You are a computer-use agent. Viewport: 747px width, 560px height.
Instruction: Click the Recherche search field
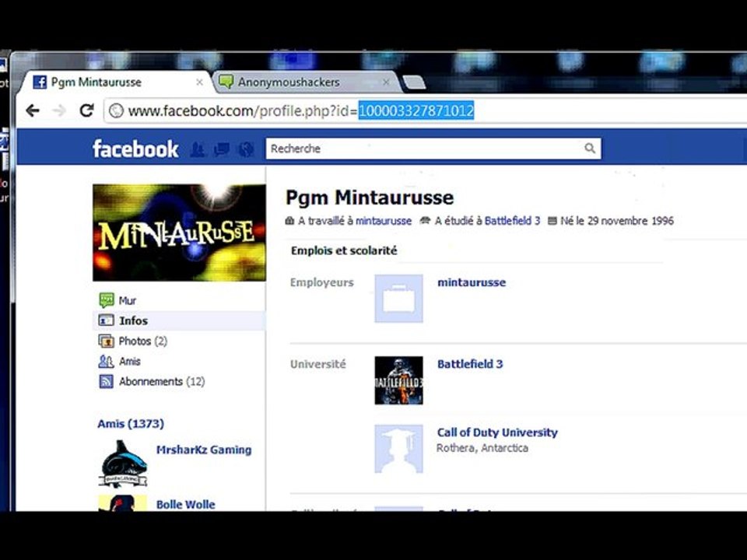(x=433, y=149)
